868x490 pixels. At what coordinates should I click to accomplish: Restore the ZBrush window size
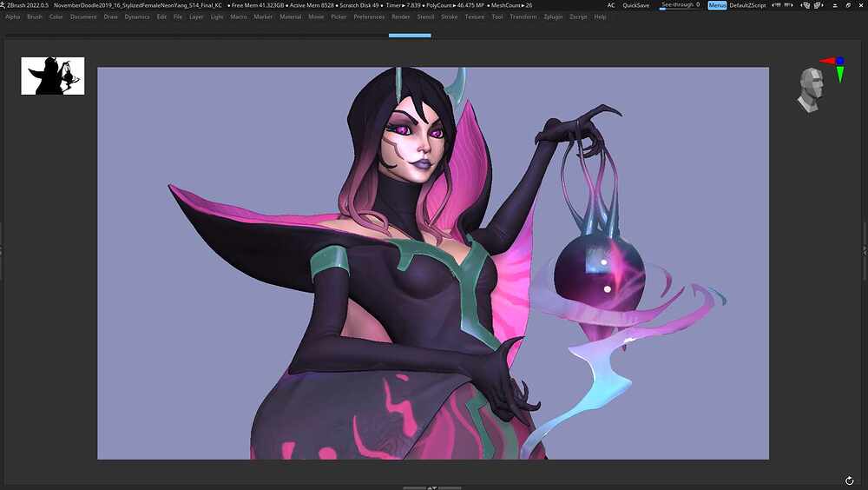(848, 5)
